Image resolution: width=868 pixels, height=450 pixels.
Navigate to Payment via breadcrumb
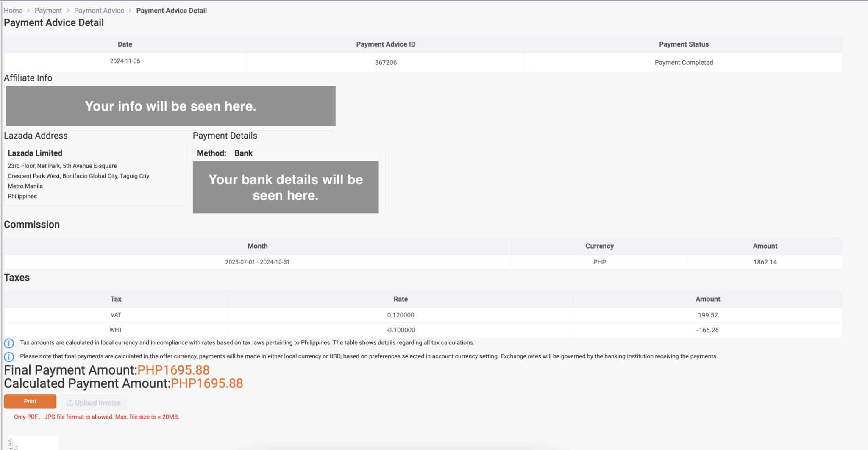[x=48, y=10]
